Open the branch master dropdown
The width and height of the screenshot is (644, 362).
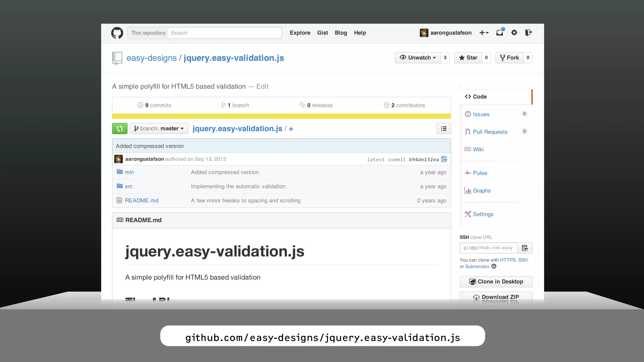click(x=159, y=129)
